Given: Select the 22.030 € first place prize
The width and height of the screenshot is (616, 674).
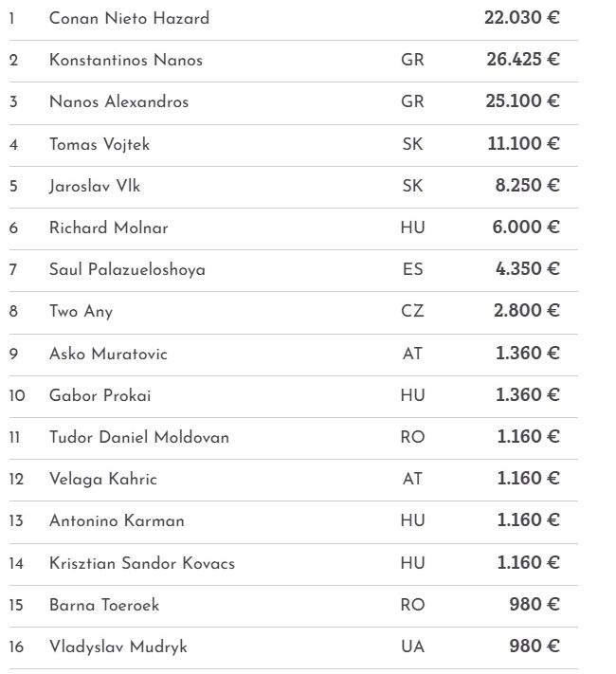Looking at the screenshot, I should click(522, 18).
